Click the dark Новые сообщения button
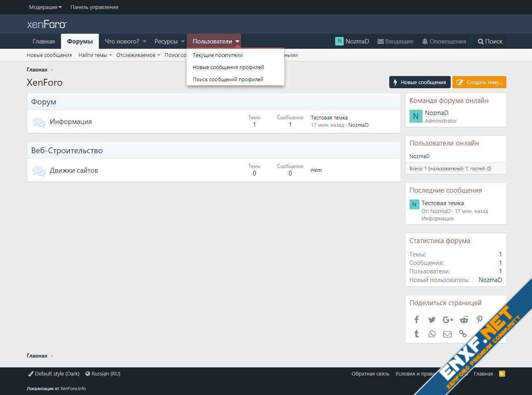The width and height of the screenshot is (532, 395). click(420, 82)
